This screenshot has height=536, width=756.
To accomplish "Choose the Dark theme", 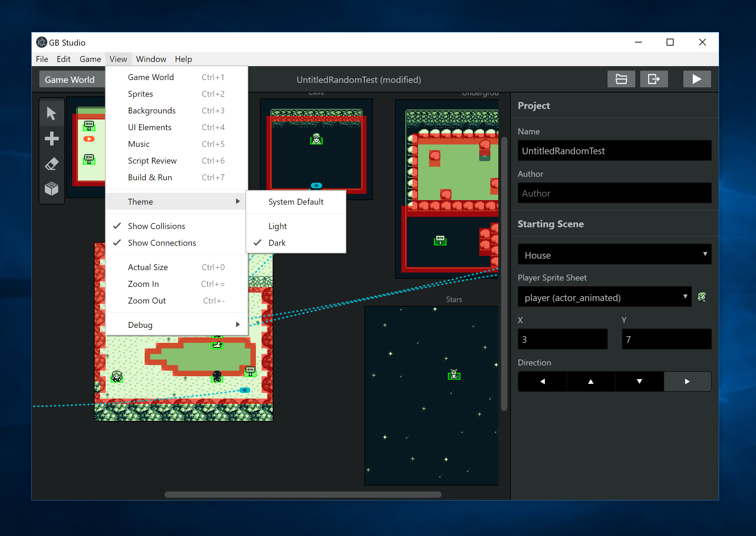I will 296,243.
